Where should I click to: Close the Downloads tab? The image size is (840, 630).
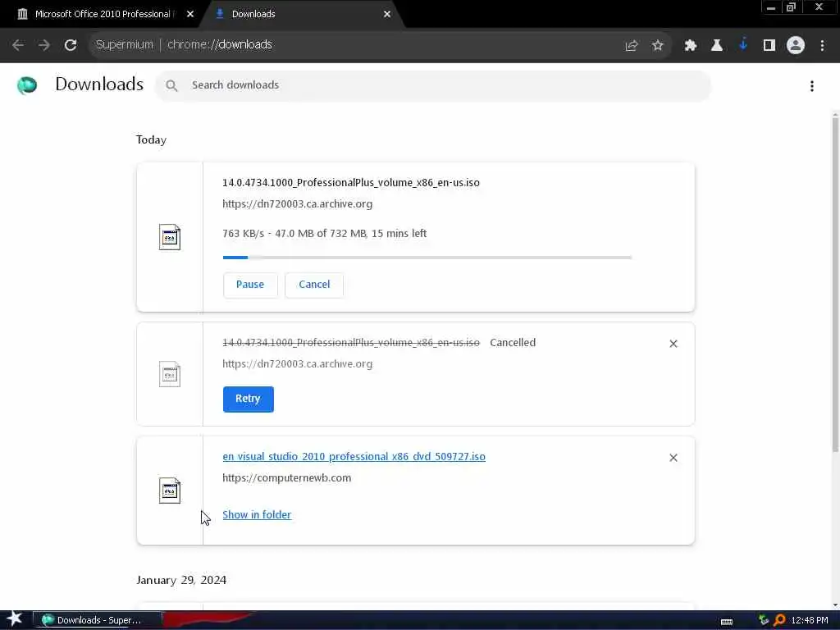pos(387,14)
